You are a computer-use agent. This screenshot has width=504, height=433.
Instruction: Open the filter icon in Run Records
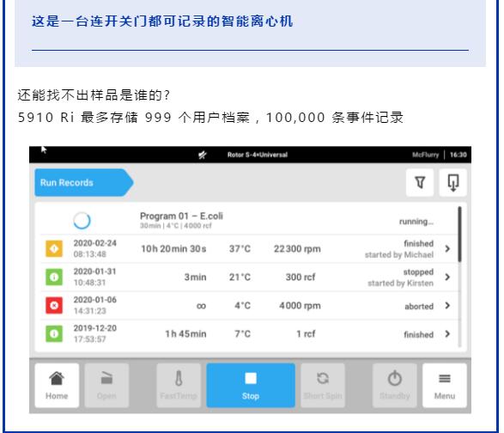(x=420, y=182)
